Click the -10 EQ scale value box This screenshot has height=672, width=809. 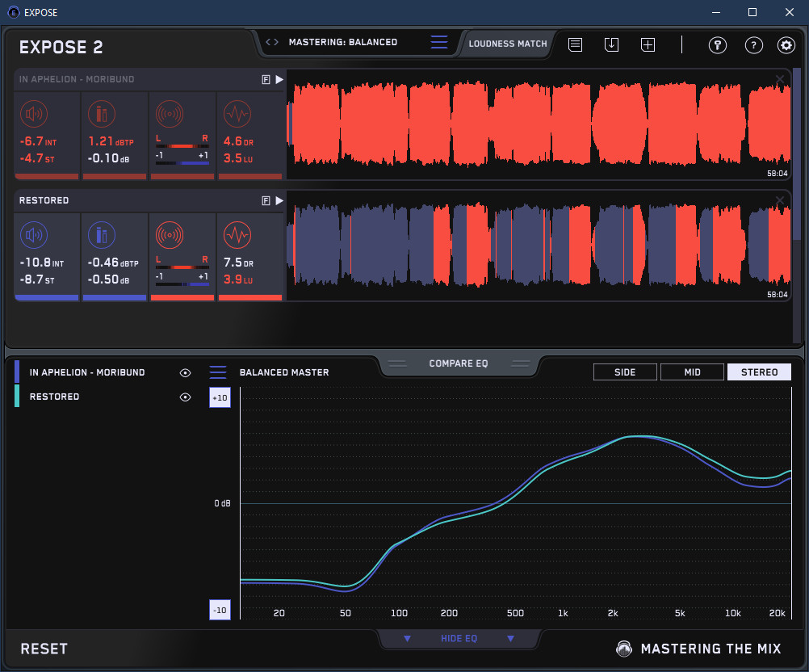(220, 610)
